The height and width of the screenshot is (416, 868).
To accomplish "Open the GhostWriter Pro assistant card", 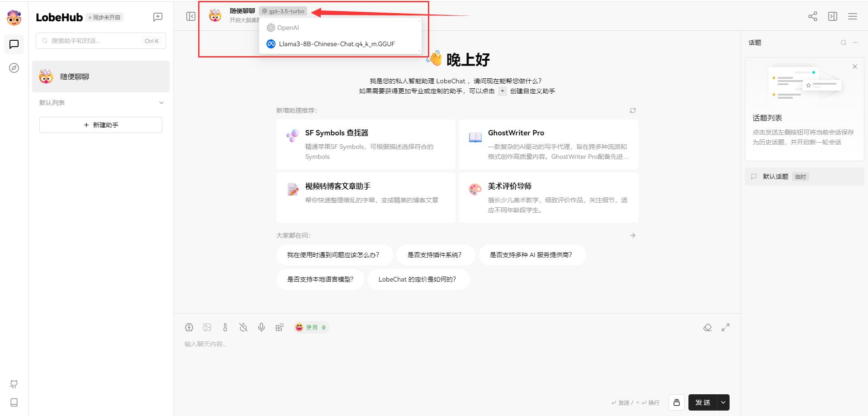I will pyautogui.click(x=549, y=144).
